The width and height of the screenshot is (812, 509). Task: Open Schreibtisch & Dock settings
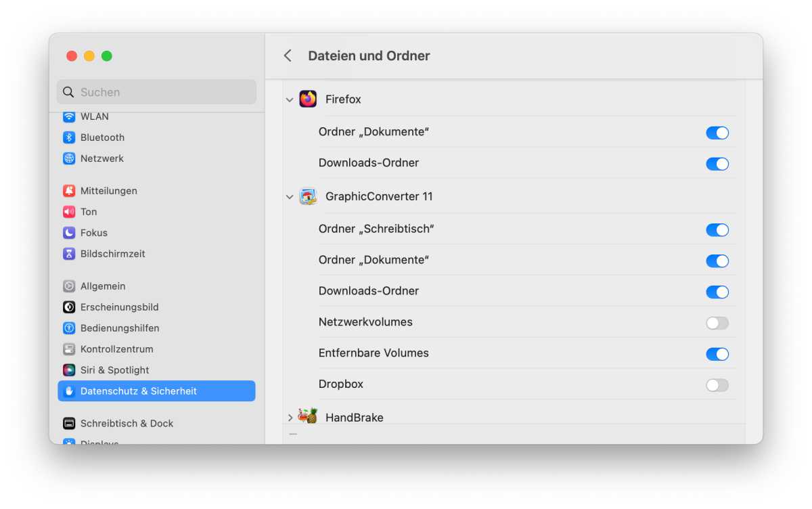click(x=156, y=424)
